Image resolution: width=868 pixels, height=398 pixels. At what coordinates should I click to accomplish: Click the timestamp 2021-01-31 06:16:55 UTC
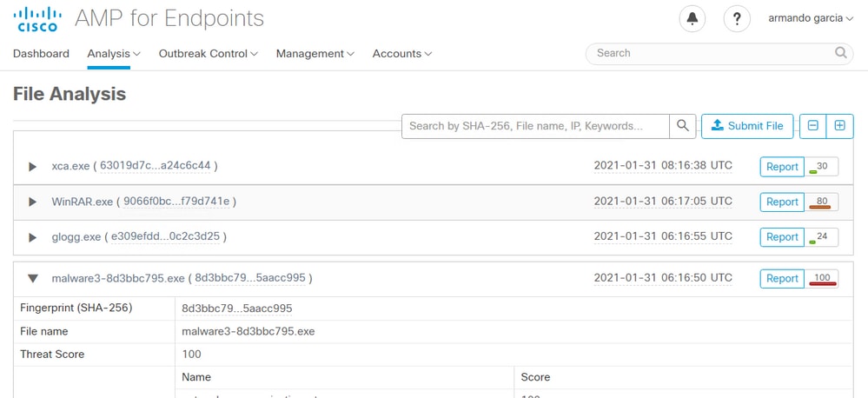coord(663,236)
